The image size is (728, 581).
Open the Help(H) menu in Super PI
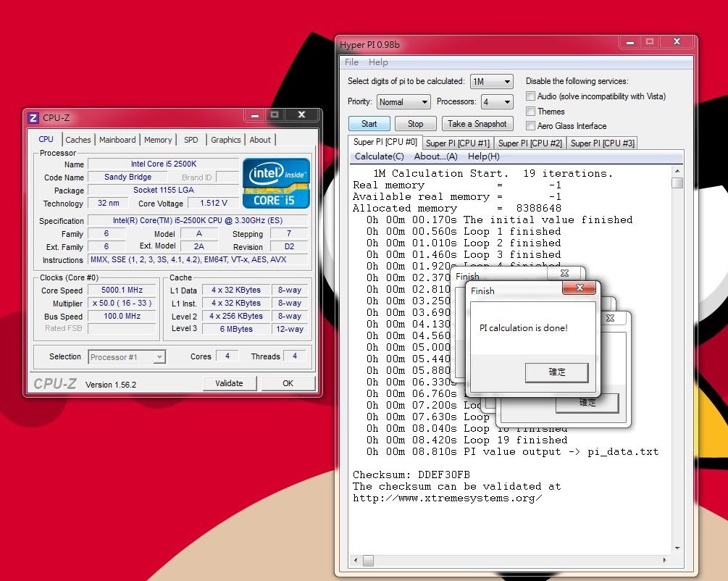click(x=484, y=156)
